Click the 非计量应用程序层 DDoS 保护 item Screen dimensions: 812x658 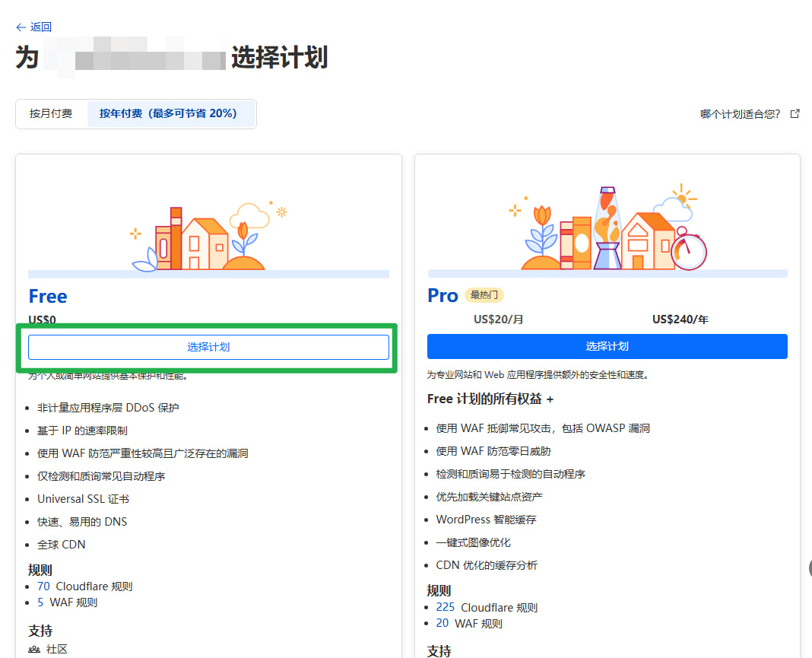[108, 408]
